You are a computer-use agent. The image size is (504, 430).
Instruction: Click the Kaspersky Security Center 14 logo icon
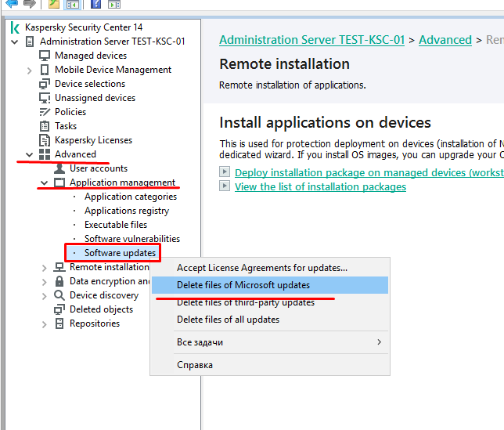coord(15,27)
